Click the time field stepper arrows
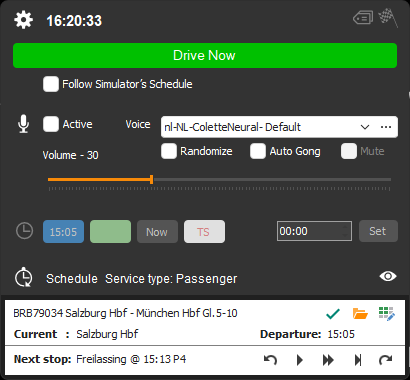 pos(345,231)
